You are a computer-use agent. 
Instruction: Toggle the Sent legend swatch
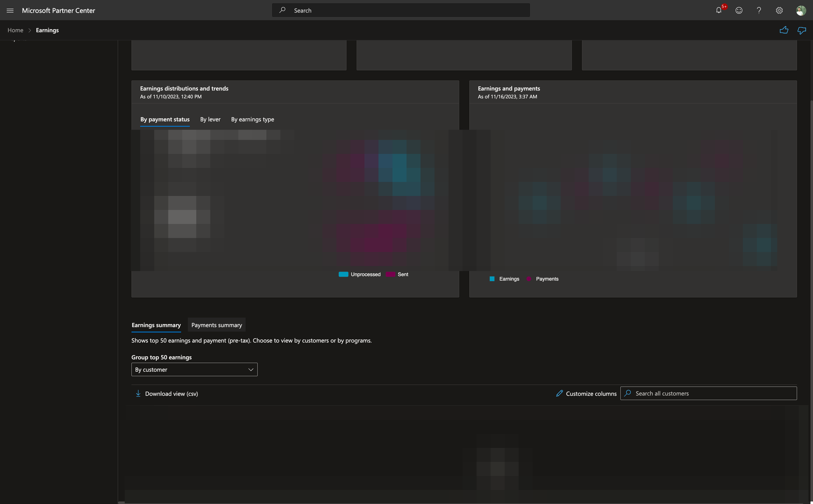point(390,274)
